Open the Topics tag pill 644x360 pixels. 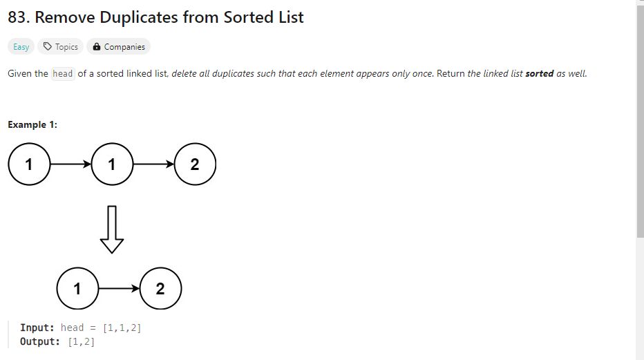[60, 46]
